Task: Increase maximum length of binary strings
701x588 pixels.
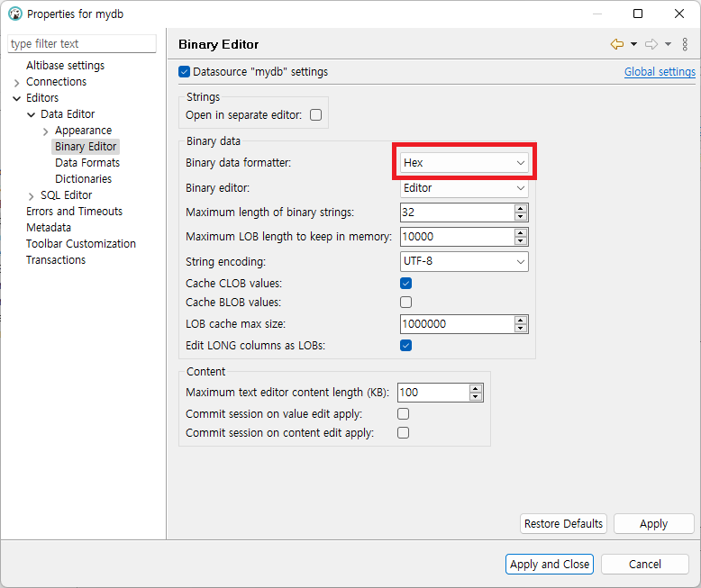Action: [x=521, y=208]
